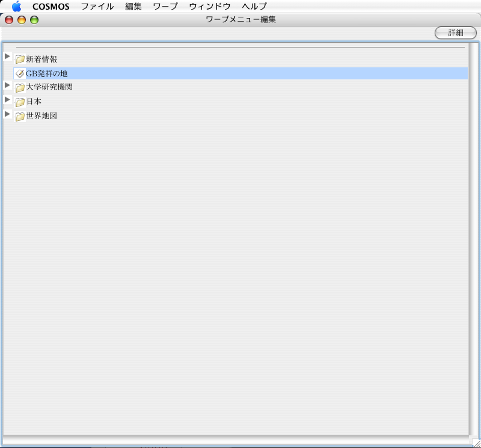Viewport: 481px width, 448px height.
Task: Open the ウィンドウ menu
Action: click(210, 7)
